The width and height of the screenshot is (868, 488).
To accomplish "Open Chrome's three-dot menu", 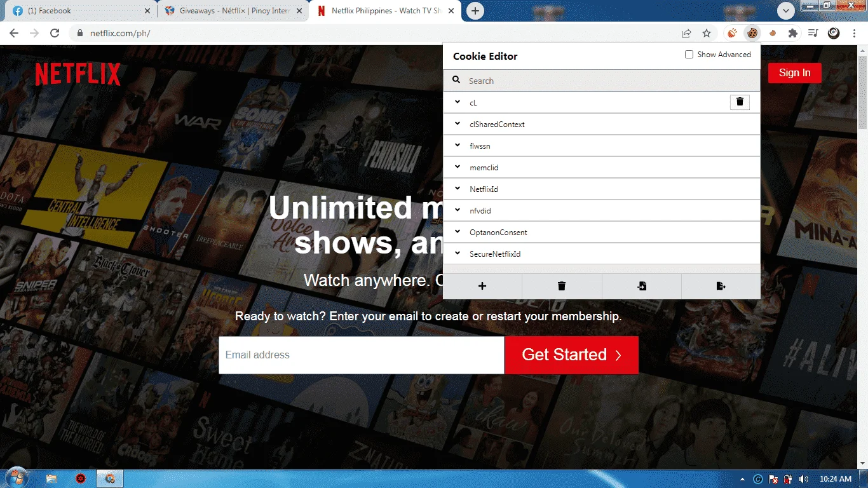I will 853,33.
